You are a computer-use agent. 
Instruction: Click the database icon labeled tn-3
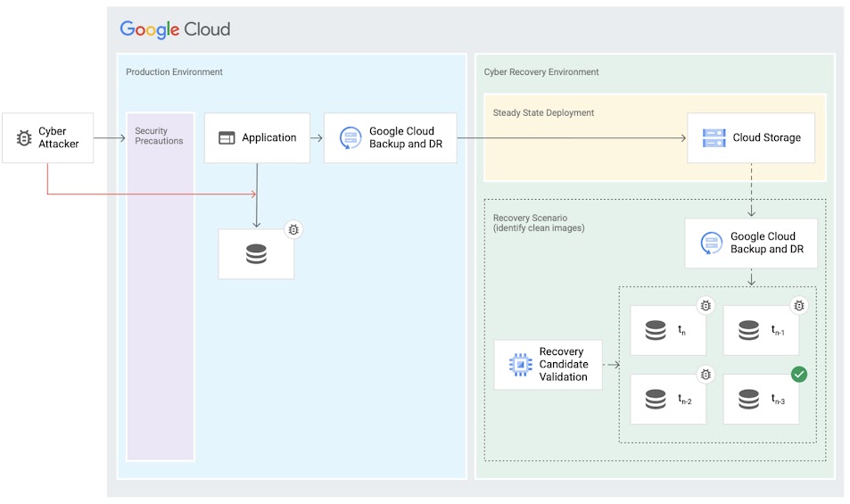pos(748,400)
